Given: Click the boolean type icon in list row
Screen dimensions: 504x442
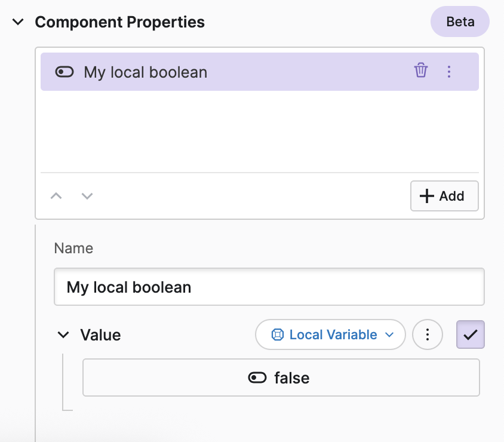Looking at the screenshot, I should pos(64,72).
